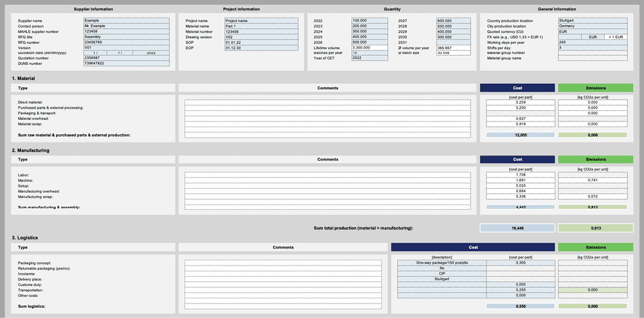Select the DUNS number field 739647822
Image resolution: width=644 pixels, height=318 pixels.
(x=126, y=64)
